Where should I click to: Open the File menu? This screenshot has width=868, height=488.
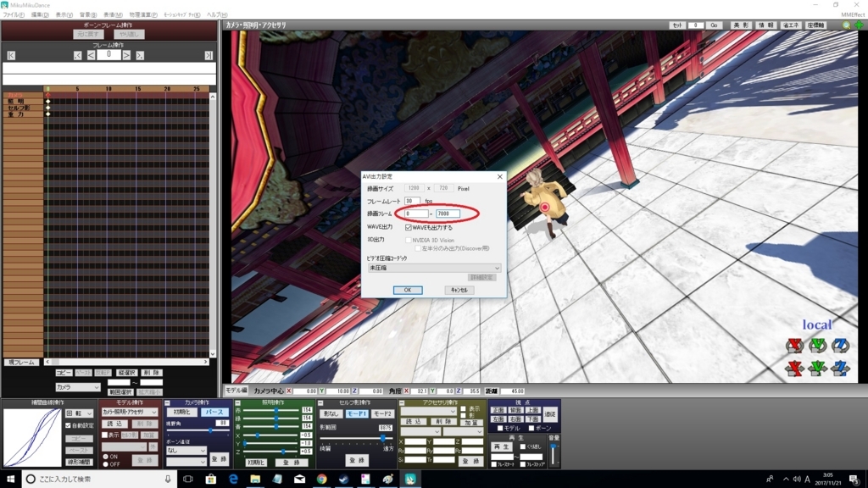pyautogui.click(x=14, y=15)
